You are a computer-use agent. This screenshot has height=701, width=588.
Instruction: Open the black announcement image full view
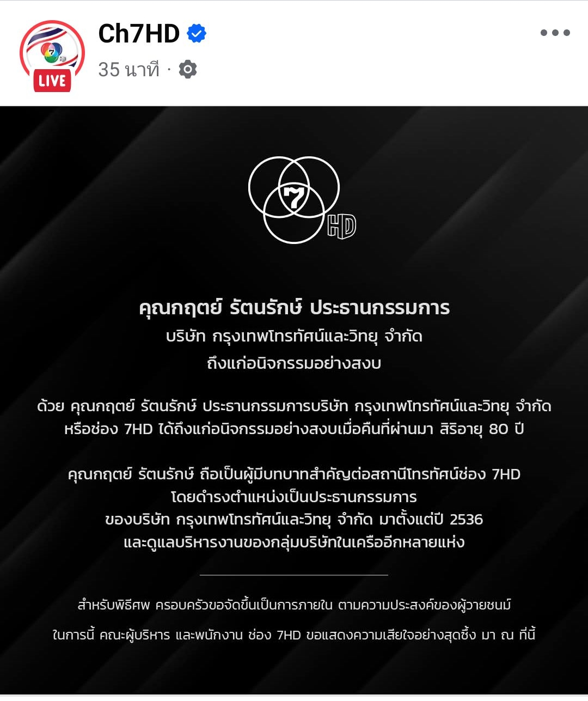click(294, 400)
